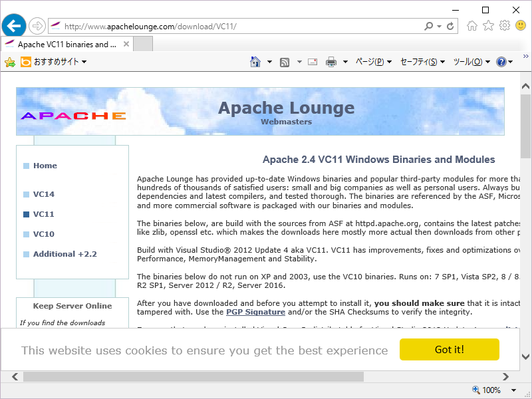Open zoom level dropdown arrow
Image resolution: width=532 pixels, height=399 pixels.
pyautogui.click(x=513, y=390)
